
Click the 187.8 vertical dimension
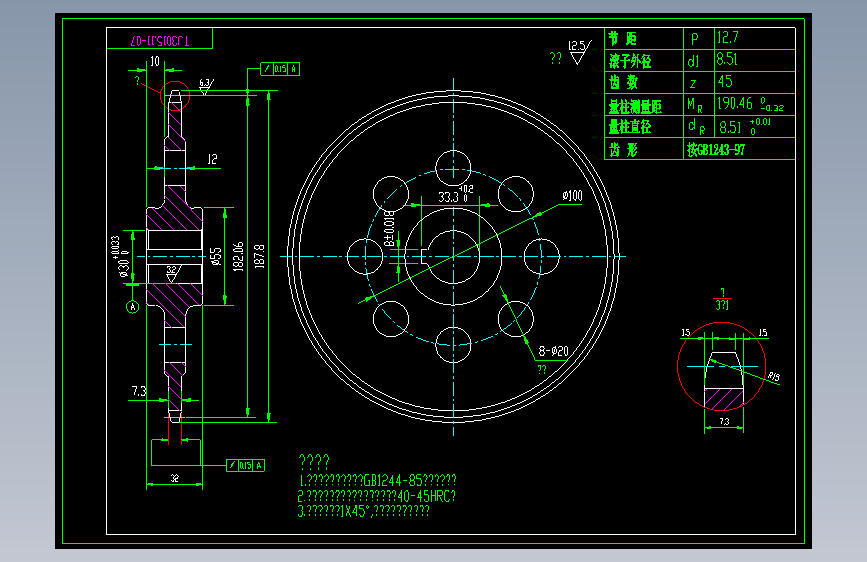[259, 257]
